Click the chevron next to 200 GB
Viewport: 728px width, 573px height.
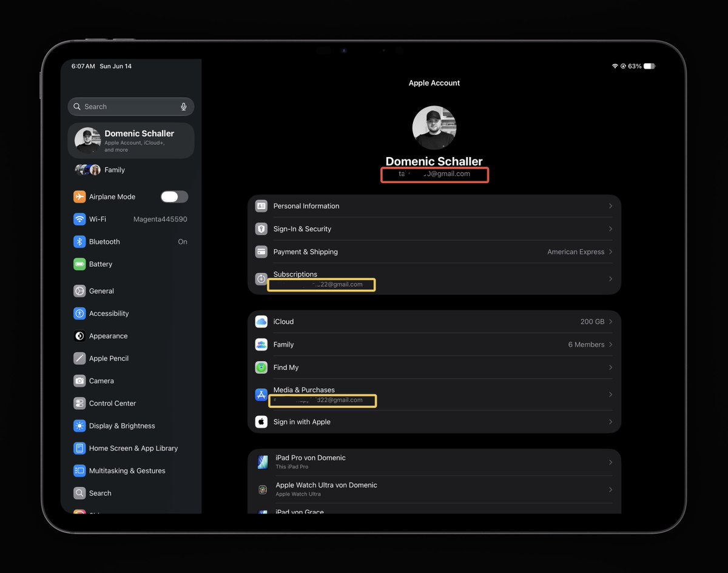(x=610, y=321)
